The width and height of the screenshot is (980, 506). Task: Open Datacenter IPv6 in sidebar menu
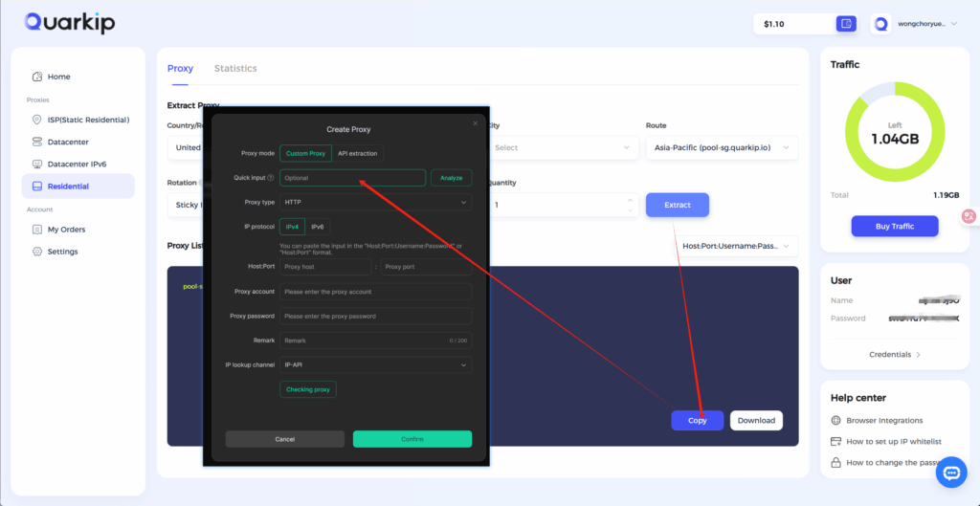point(77,165)
